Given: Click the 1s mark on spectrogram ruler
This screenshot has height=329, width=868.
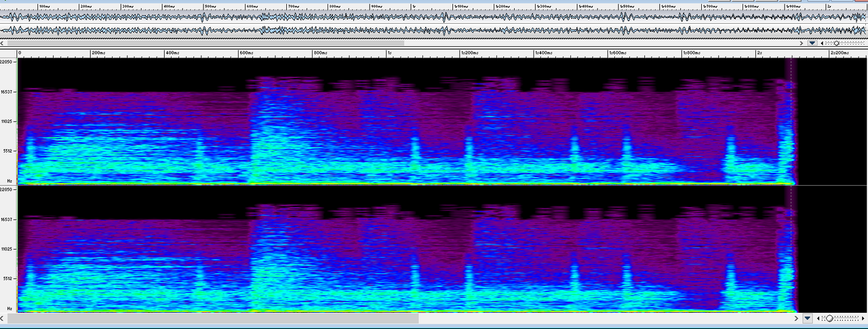Looking at the screenshot, I should click(389, 52).
